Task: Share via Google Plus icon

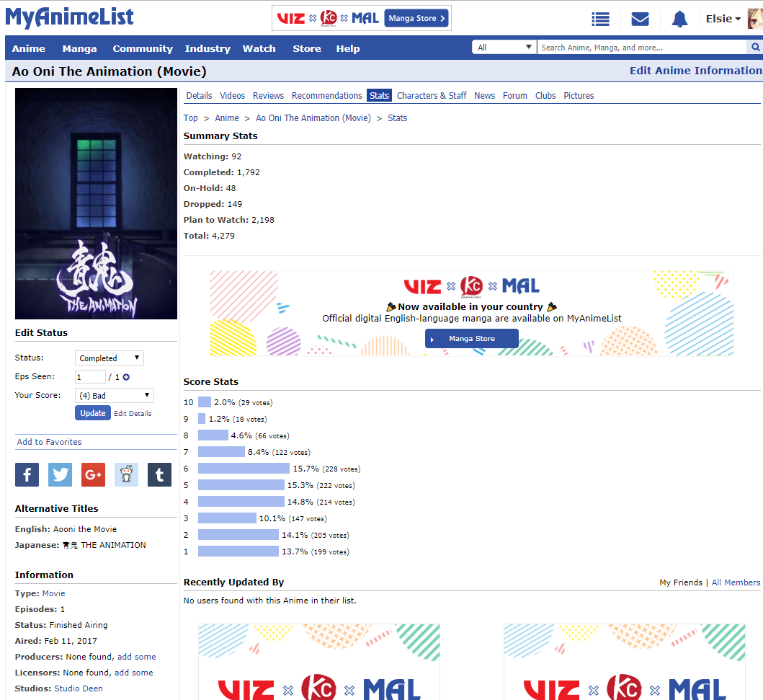Action: coord(94,474)
